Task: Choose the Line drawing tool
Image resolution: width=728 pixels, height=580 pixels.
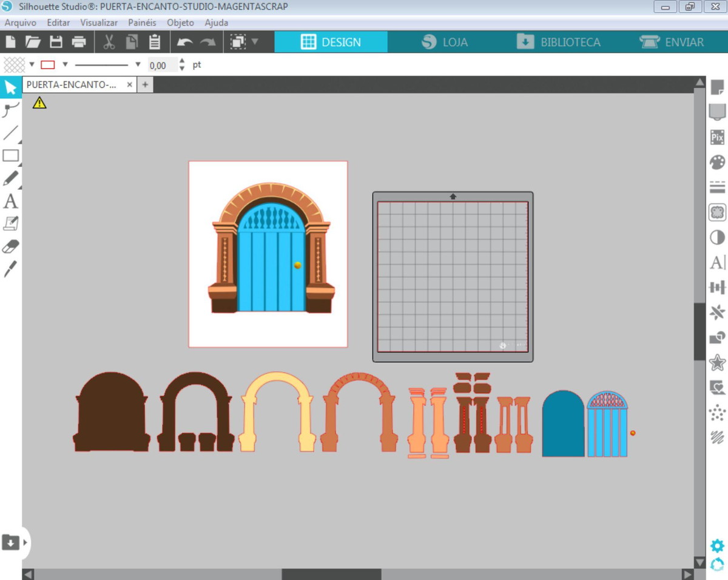Action: tap(11, 132)
